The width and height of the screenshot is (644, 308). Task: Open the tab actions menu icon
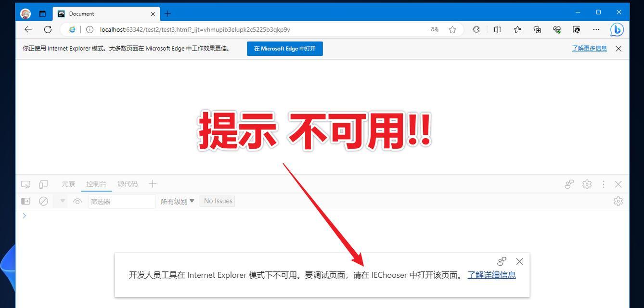pyautogui.click(x=42, y=13)
